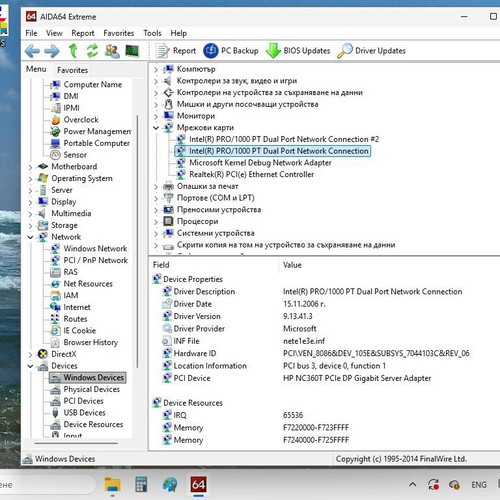Expand the Display node
The image size is (500, 500).
(30, 202)
